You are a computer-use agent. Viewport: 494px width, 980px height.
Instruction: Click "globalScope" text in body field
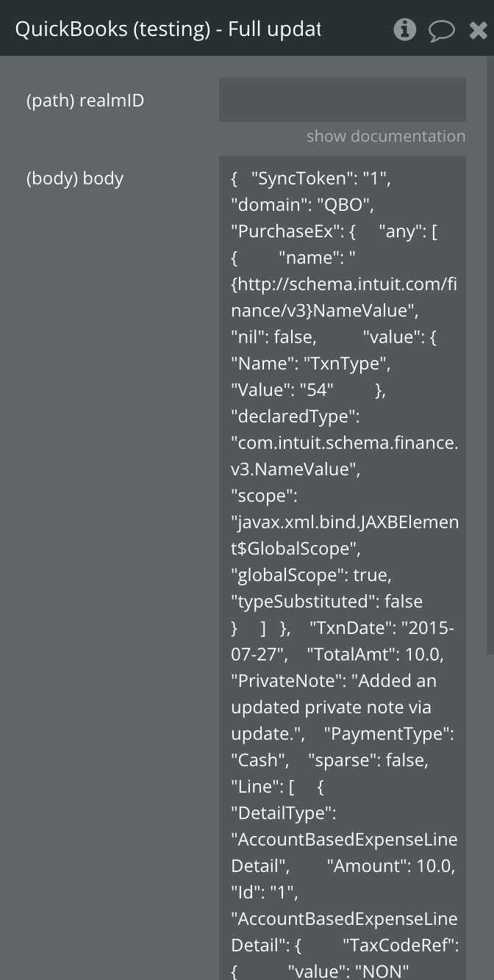coord(290,575)
